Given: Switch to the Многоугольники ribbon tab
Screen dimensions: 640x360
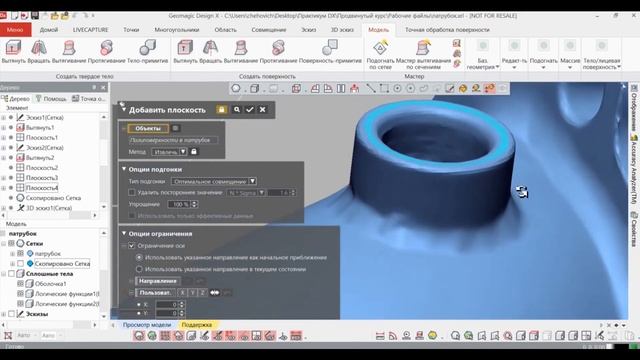Looking at the screenshot, I should [x=177, y=30].
